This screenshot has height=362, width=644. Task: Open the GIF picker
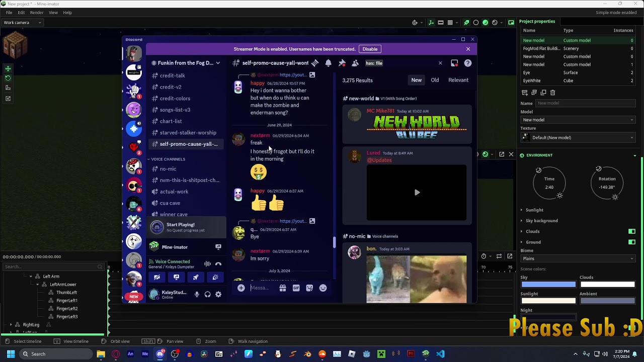tap(296, 288)
